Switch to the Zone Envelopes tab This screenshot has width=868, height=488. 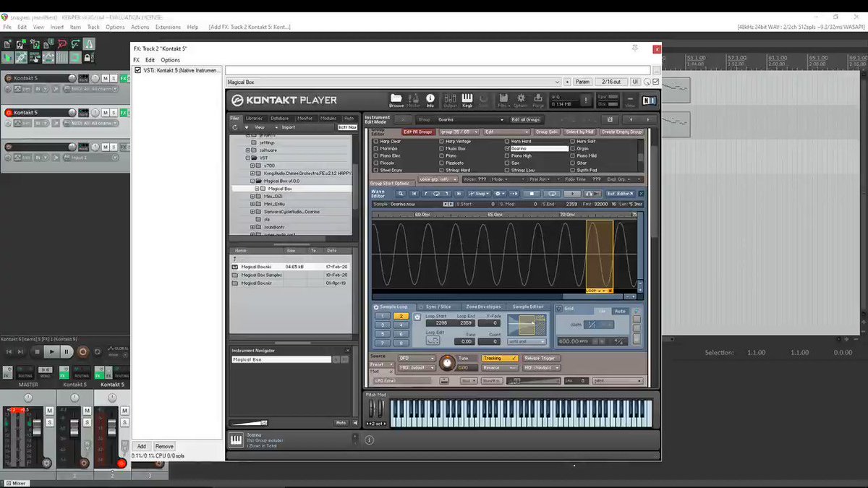(x=482, y=307)
